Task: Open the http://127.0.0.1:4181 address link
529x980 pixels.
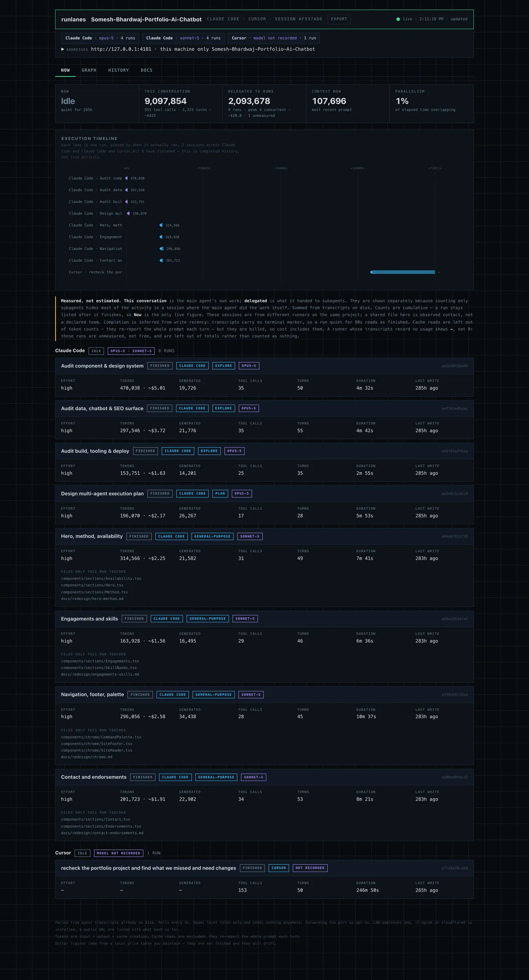Action: (x=121, y=49)
